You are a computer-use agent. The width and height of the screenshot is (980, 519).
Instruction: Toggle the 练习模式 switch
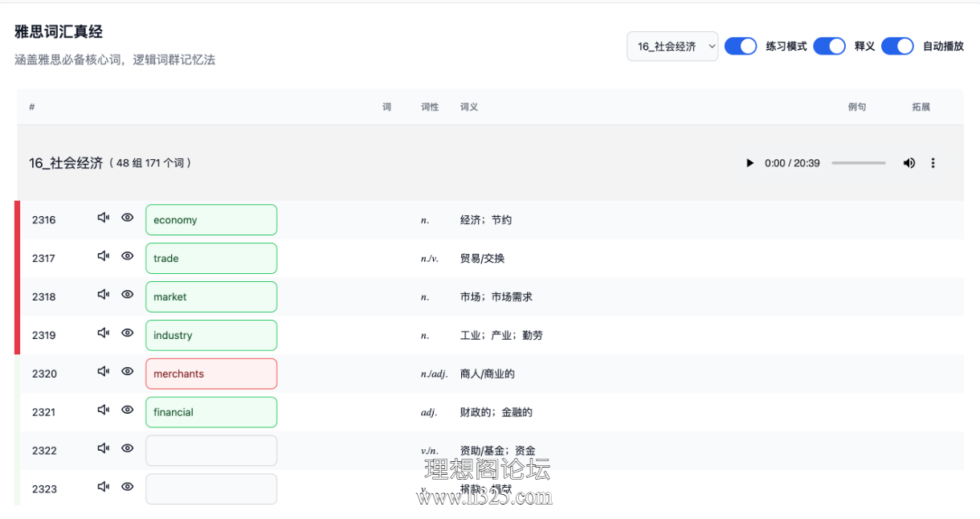(741, 46)
